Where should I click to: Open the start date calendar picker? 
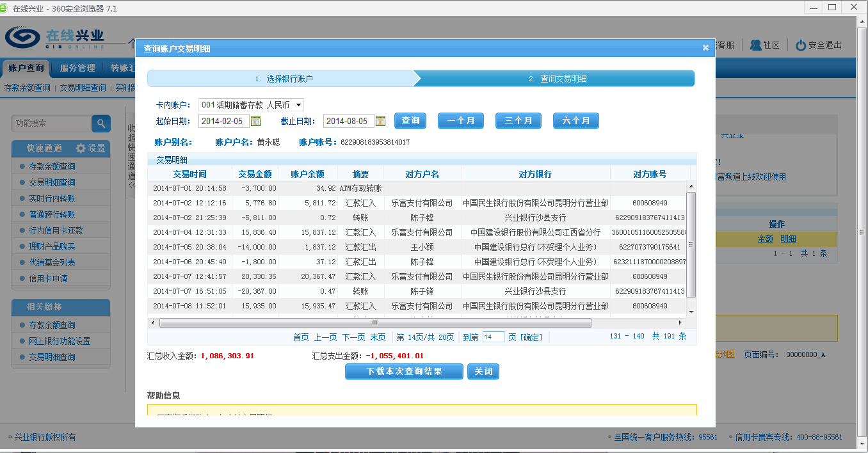point(255,121)
